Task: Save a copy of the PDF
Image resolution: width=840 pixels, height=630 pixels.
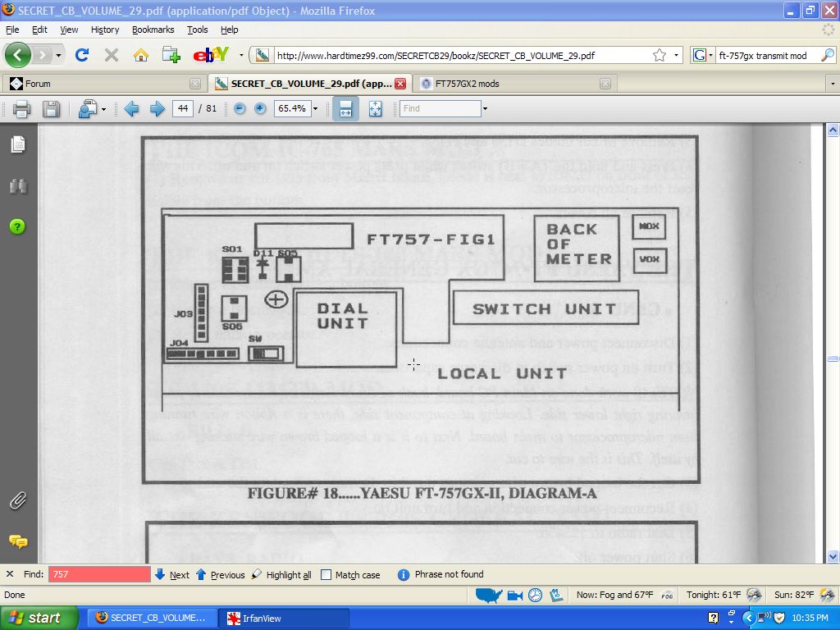Action: click(51, 109)
